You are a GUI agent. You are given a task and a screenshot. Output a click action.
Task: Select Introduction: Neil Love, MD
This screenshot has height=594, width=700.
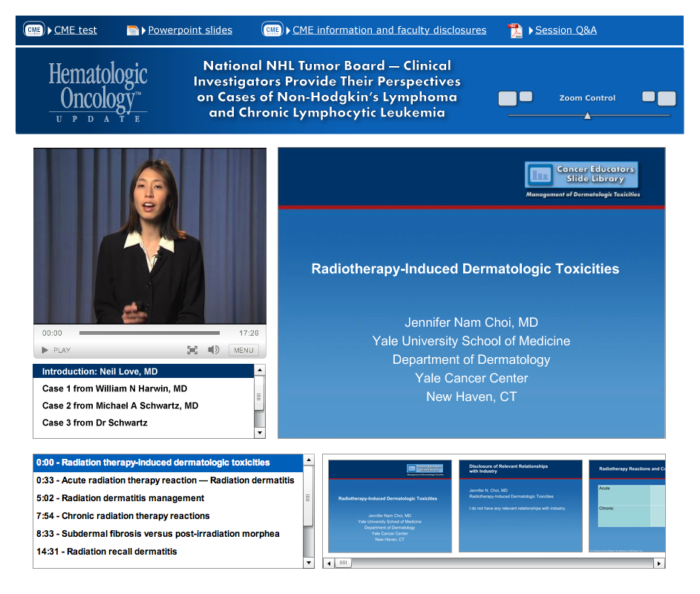[143, 371]
